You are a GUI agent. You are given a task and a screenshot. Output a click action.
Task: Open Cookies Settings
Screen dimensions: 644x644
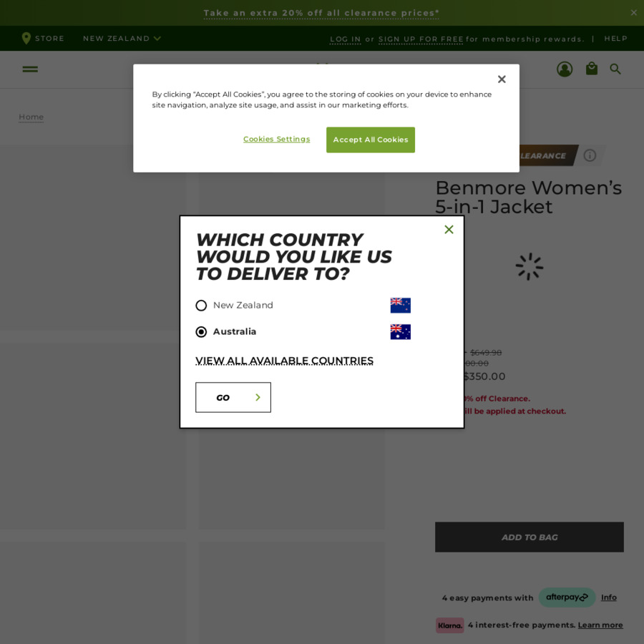pos(276,140)
